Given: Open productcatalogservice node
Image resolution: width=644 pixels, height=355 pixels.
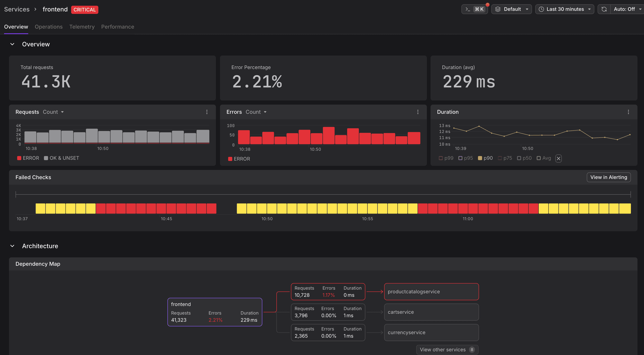Looking at the screenshot, I should tap(431, 291).
